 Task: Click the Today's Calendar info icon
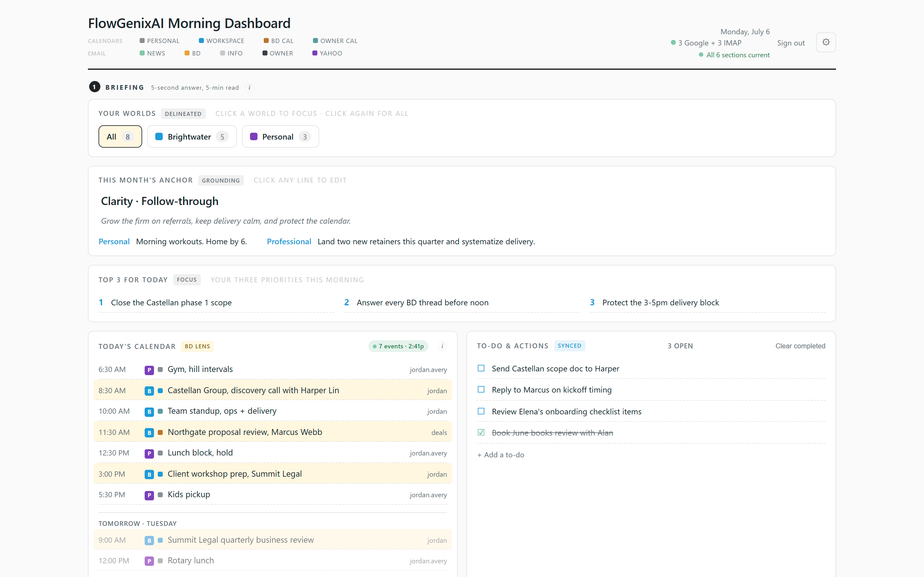pyautogui.click(x=442, y=346)
